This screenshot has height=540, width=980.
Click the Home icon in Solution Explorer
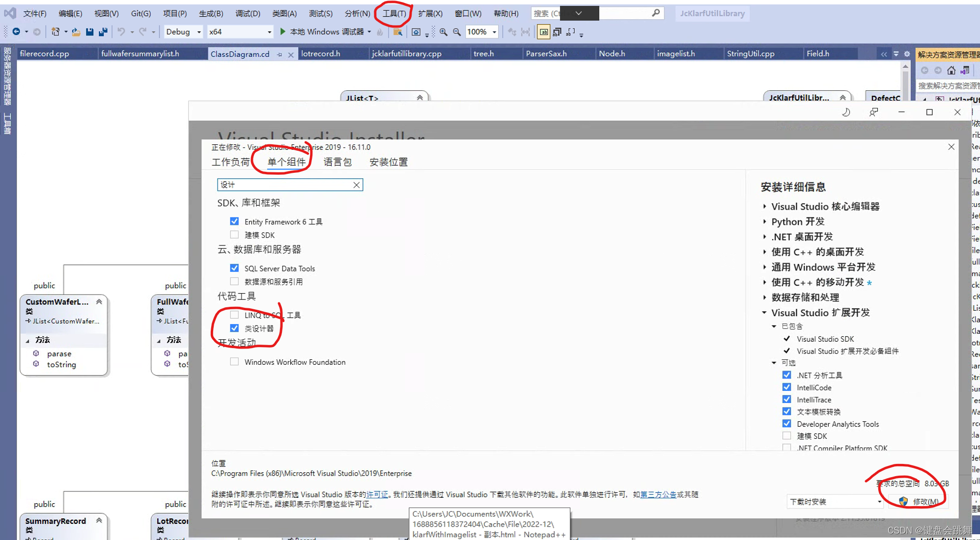coord(952,70)
